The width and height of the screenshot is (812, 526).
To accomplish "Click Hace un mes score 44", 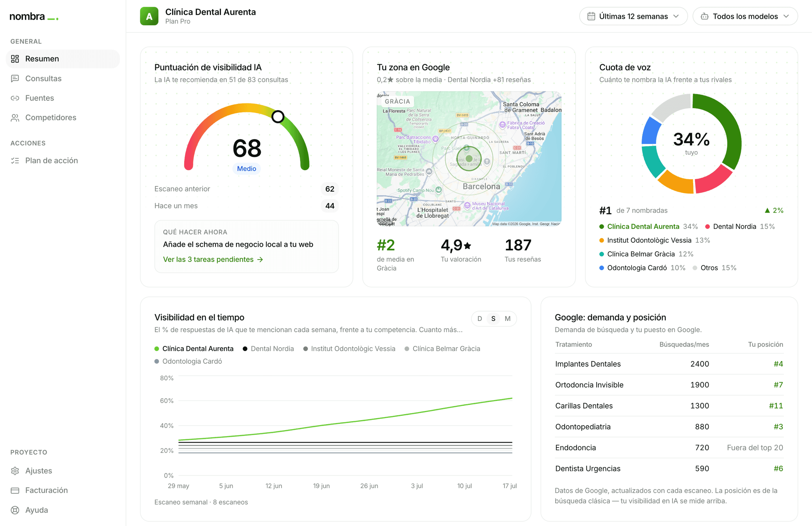I will 330,206.
